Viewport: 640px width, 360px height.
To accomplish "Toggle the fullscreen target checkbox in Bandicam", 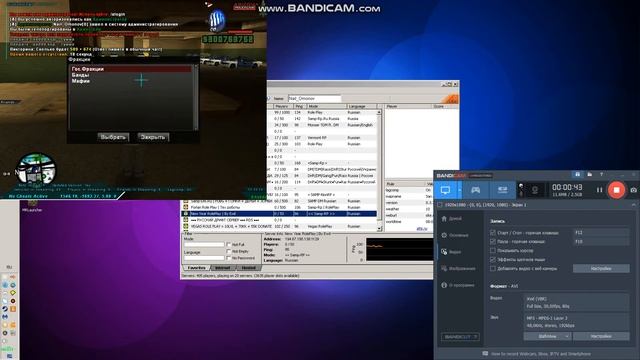I will pos(440,205).
